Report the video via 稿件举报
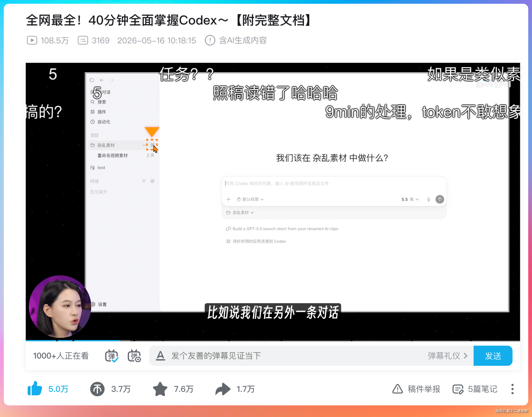The width and height of the screenshot is (532, 417). pos(416,389)
